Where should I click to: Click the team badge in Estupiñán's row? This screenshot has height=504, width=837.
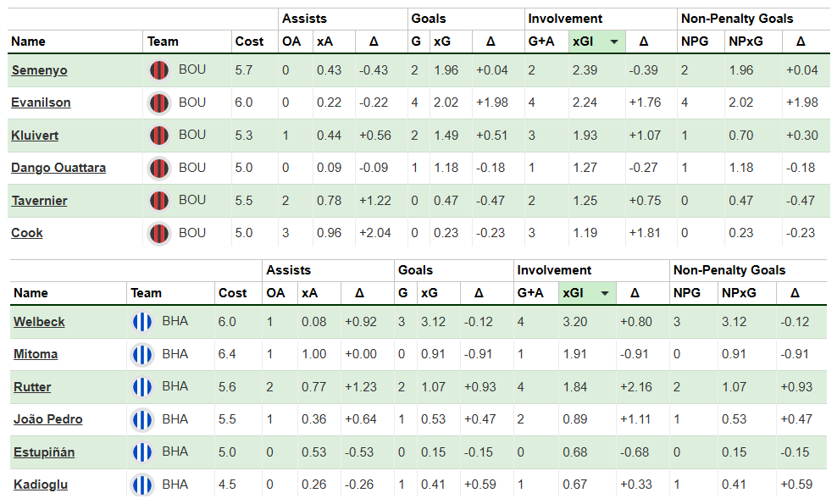141,452
